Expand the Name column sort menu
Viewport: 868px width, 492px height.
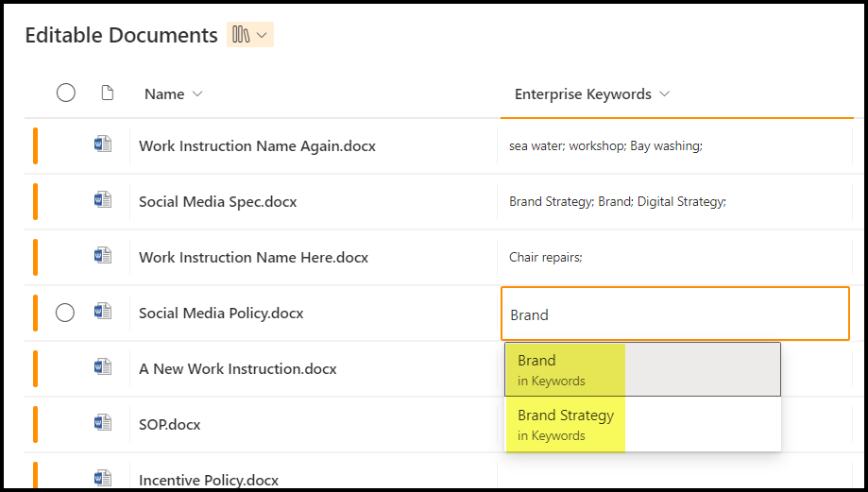(x=174, y=94)
